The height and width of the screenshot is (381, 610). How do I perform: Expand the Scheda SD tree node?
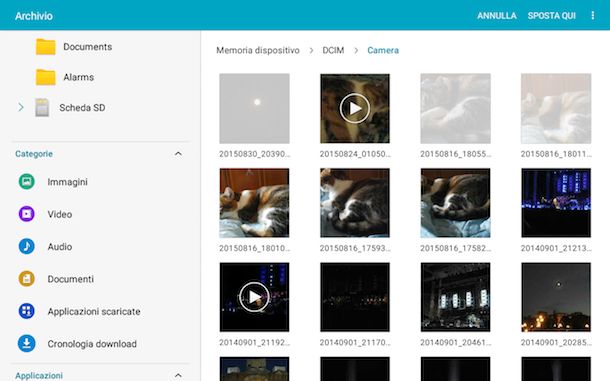[21, 107]
